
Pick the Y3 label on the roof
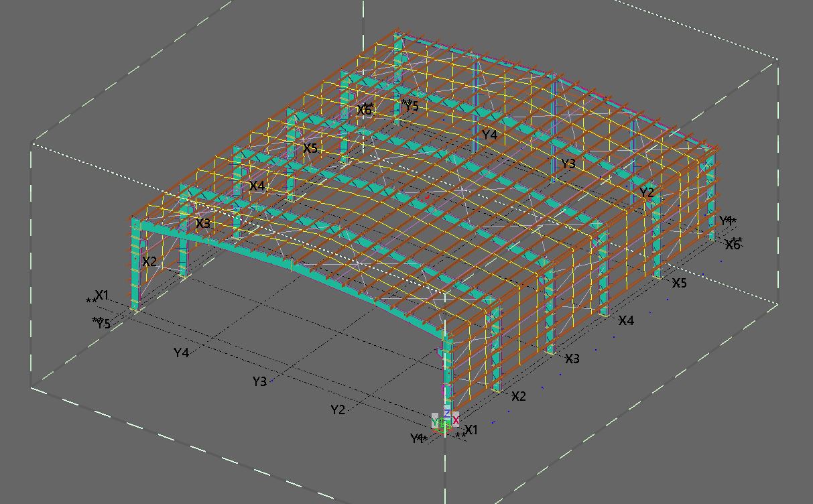tap(568, 164)
